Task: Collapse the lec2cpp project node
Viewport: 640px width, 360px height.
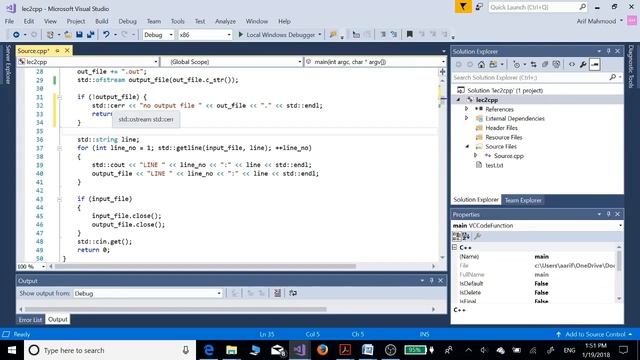Action: [458, 100]
